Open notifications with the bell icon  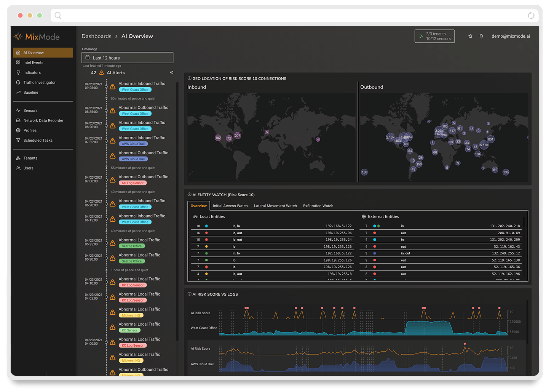481,36
